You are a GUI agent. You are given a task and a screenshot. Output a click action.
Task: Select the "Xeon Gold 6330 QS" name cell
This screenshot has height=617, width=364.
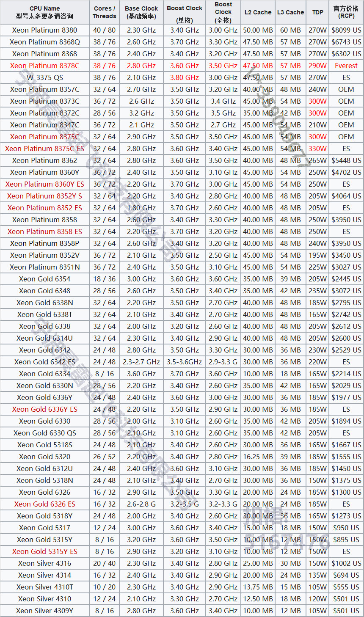pyautogui.click(x=44, y=433)
